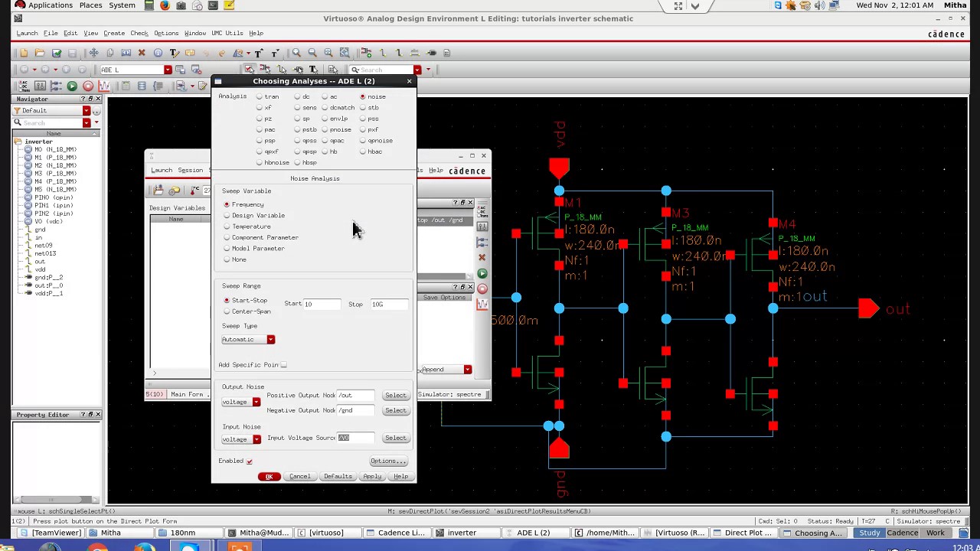Viewport: 980px width, 551px height.
Task: Click the green Netlist and Run icon in ADE window
Action: (482, 273)
